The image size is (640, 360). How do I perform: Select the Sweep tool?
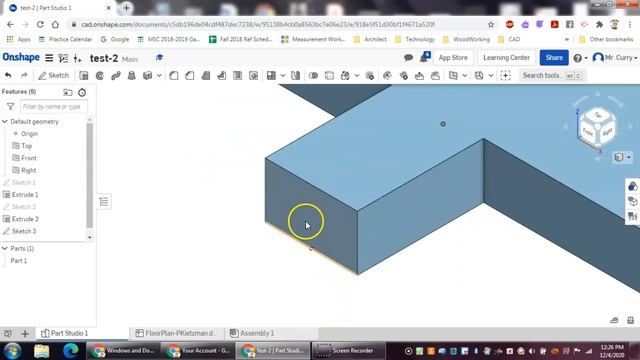click(116, 76)
